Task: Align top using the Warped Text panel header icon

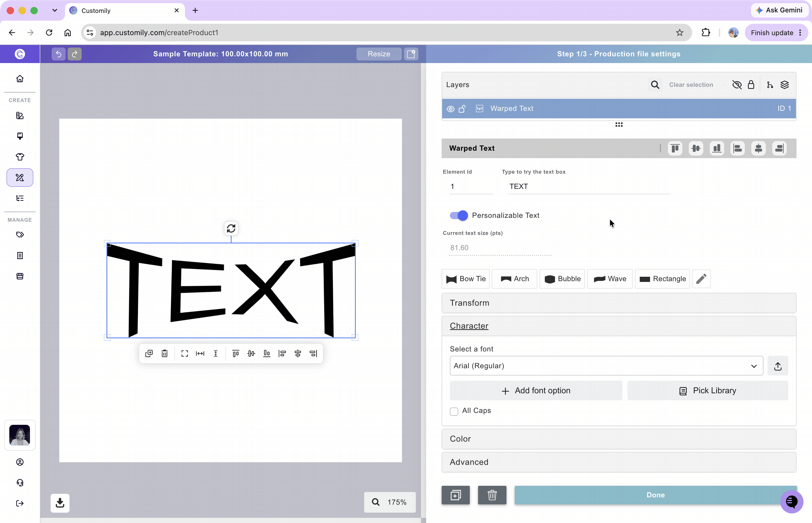Action: point(675,148)
